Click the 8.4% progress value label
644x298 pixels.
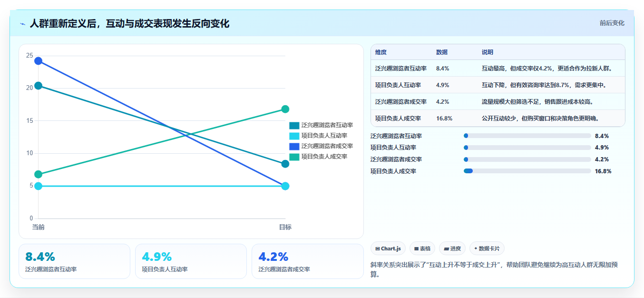[602, 136]
